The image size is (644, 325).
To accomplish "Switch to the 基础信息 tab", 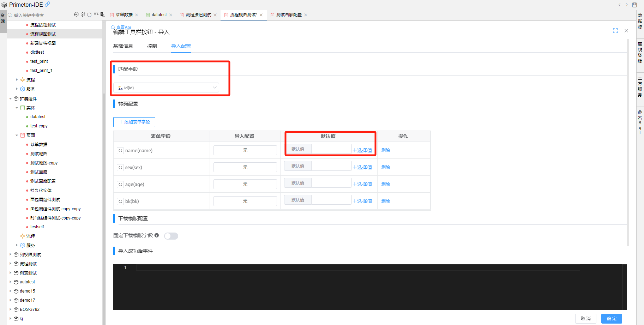I will click(x=123, y=46).
